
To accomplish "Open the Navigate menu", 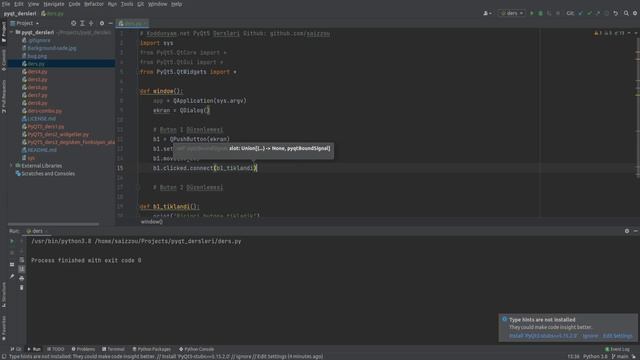I will tap(54, 4).
